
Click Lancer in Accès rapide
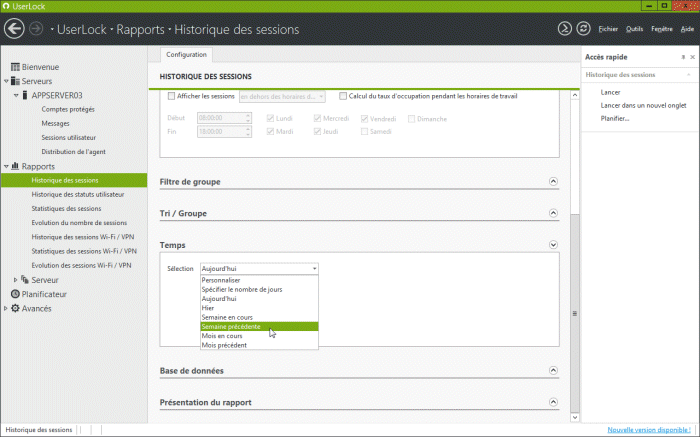[610, 92]
